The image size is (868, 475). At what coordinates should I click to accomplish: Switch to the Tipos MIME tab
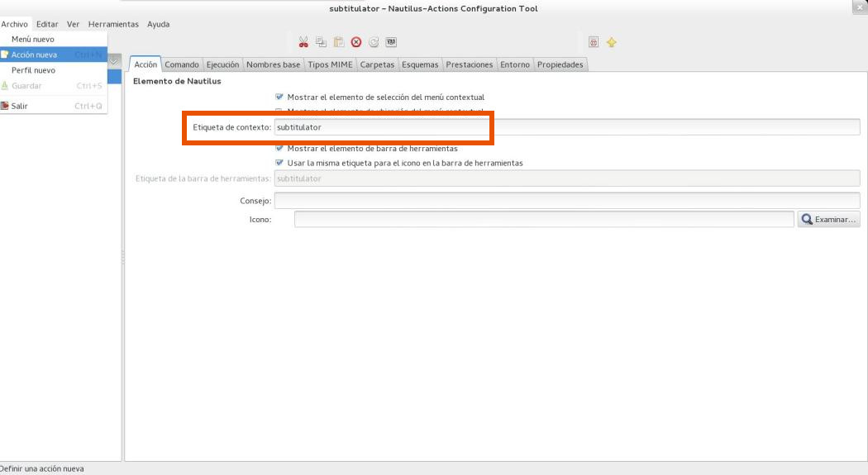coord(330,64)
